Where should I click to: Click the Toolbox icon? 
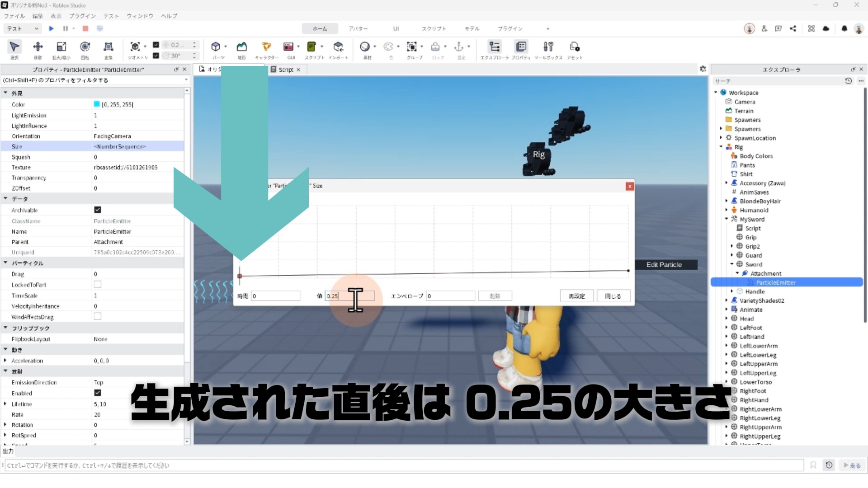(548, 47)
